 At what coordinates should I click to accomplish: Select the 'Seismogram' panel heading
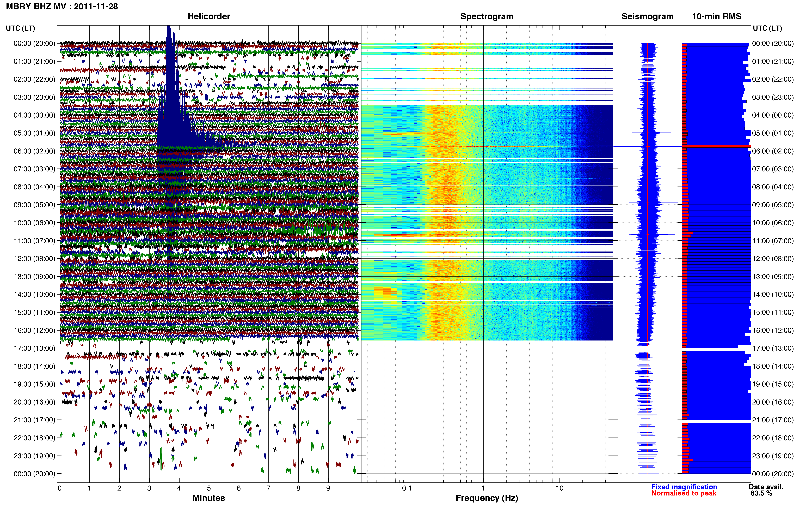pos(647,16)
